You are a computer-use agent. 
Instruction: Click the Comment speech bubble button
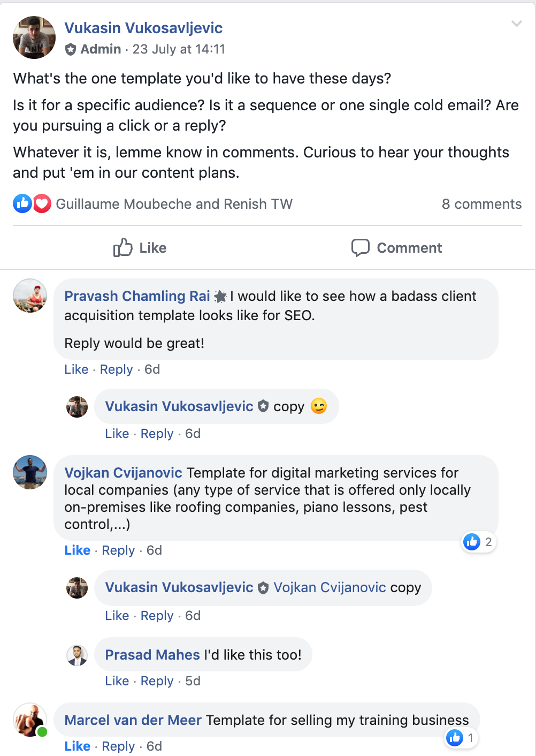396,248
